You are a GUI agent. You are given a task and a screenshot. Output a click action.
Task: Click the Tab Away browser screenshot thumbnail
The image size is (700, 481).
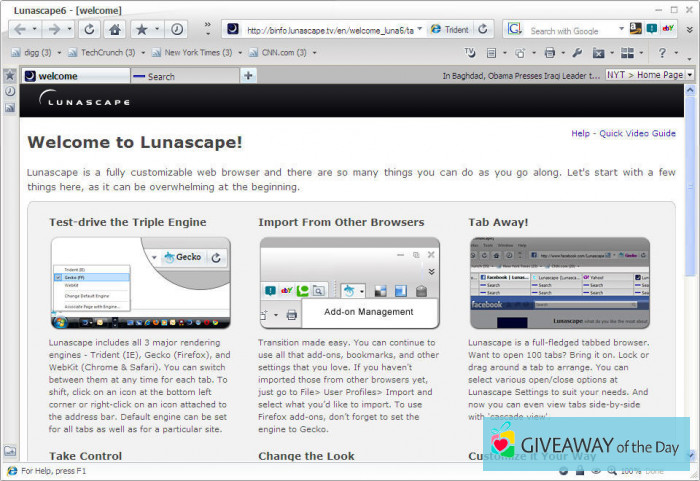pos(560,283)
